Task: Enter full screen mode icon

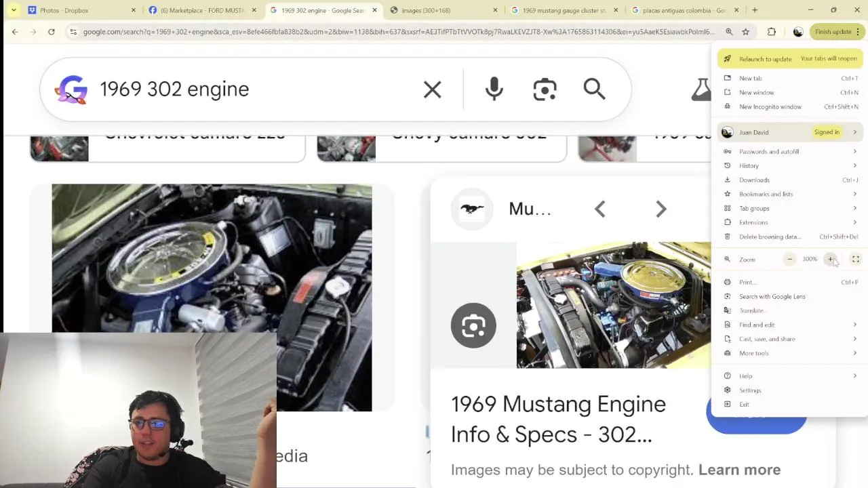Action: 856,259
